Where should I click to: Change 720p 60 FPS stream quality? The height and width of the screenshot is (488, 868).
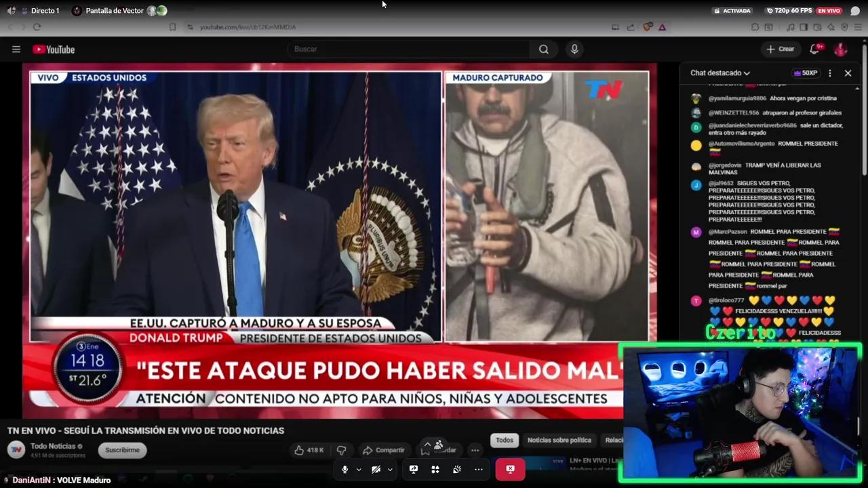pos(789,11)
